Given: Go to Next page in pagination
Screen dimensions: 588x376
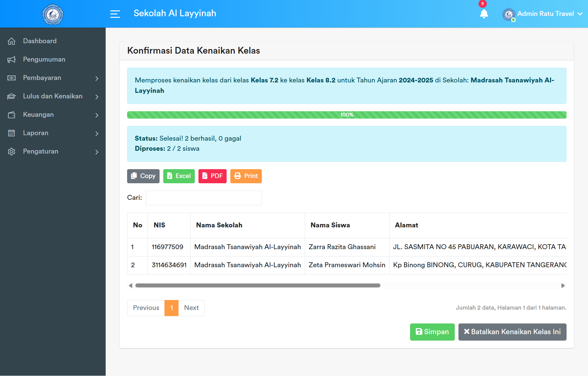Looking at the screenshot, I should 191,308.
